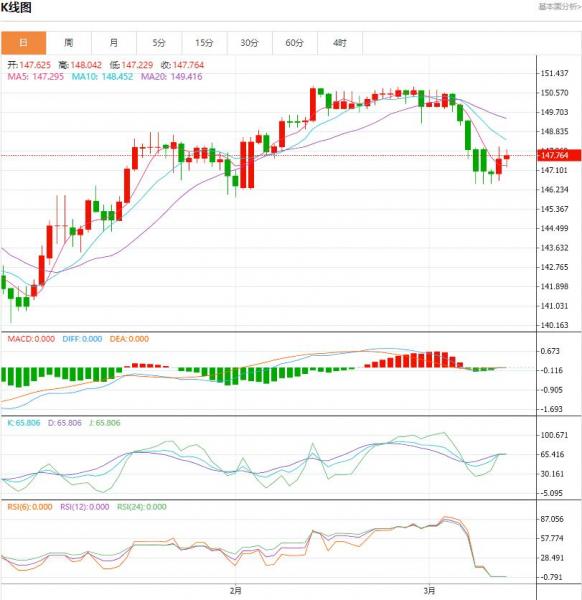582x600 pixels.
Task: Click the MA10 moving average label
Action: point(102,77)
